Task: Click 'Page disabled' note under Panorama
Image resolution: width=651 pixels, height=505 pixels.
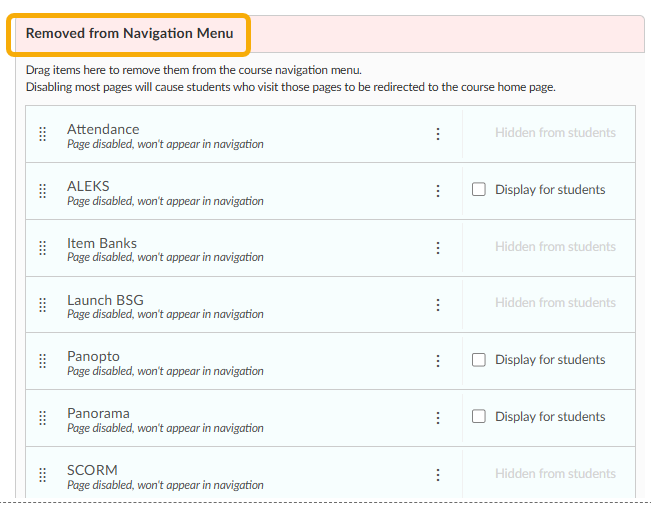Action: click(x=165, y=428)
